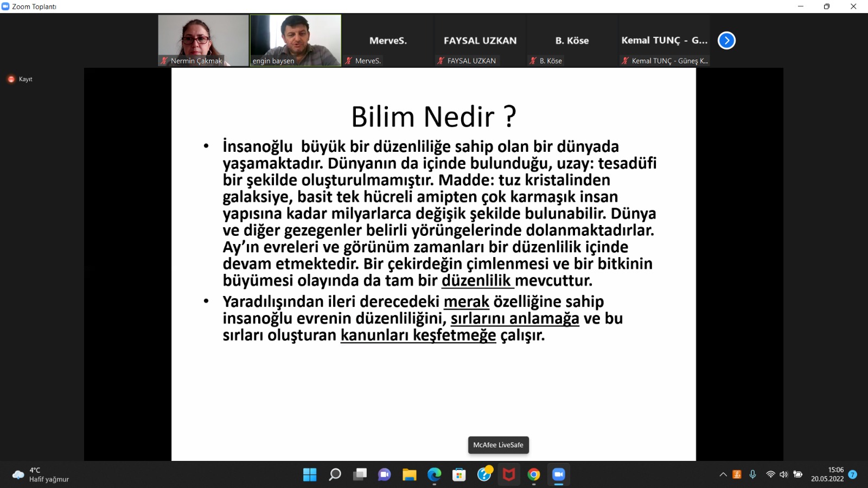Screen dimensions: 868x488
Task: Expand hidden system tray icons
Action: (723, 474)
